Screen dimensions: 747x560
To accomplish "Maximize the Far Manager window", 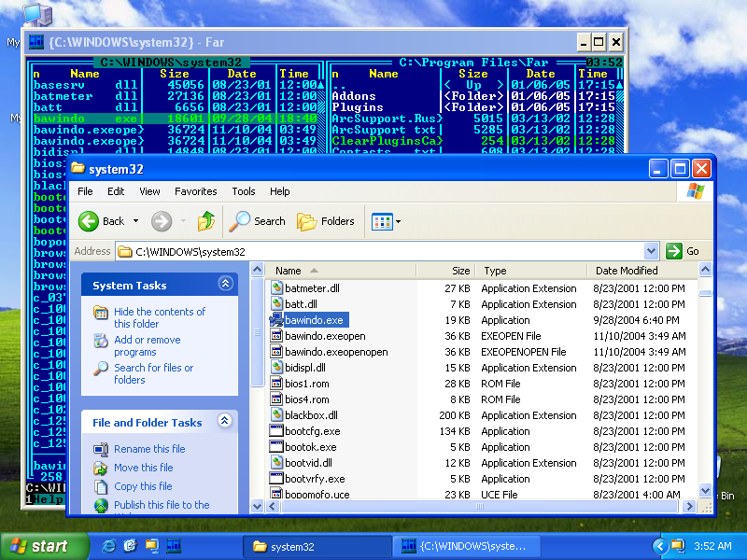I will (x=599, y=42).
